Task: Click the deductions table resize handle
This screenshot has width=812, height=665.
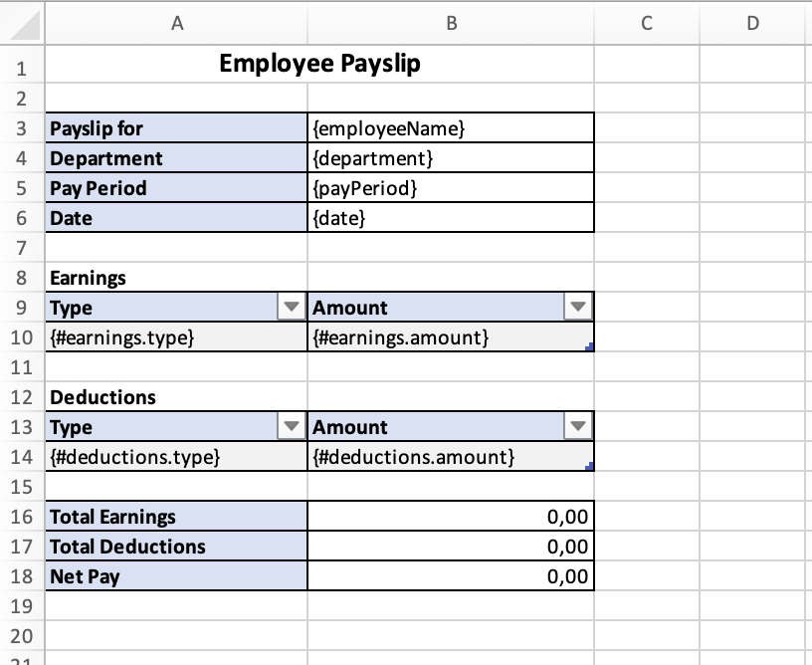Action: point(590,467)
